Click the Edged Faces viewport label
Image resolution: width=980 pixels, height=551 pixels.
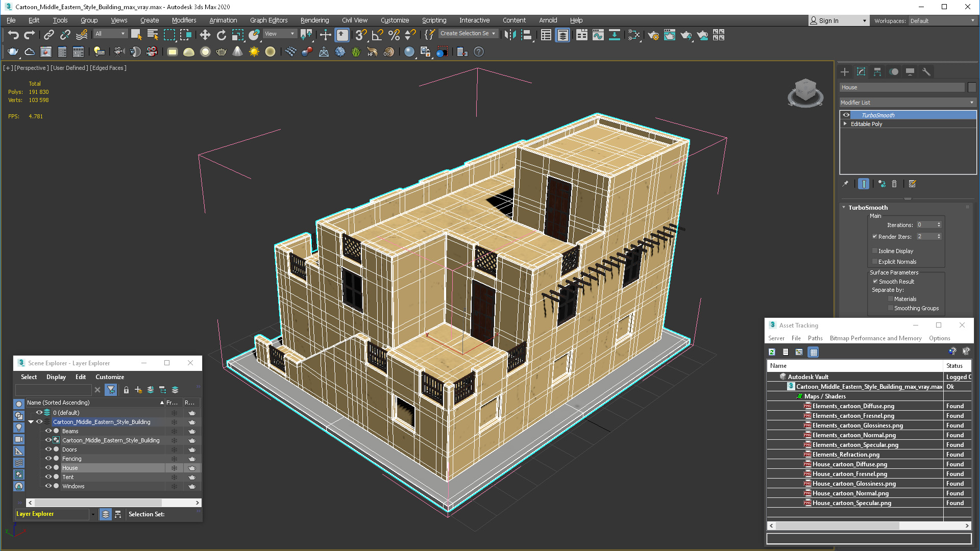[108, 68]
